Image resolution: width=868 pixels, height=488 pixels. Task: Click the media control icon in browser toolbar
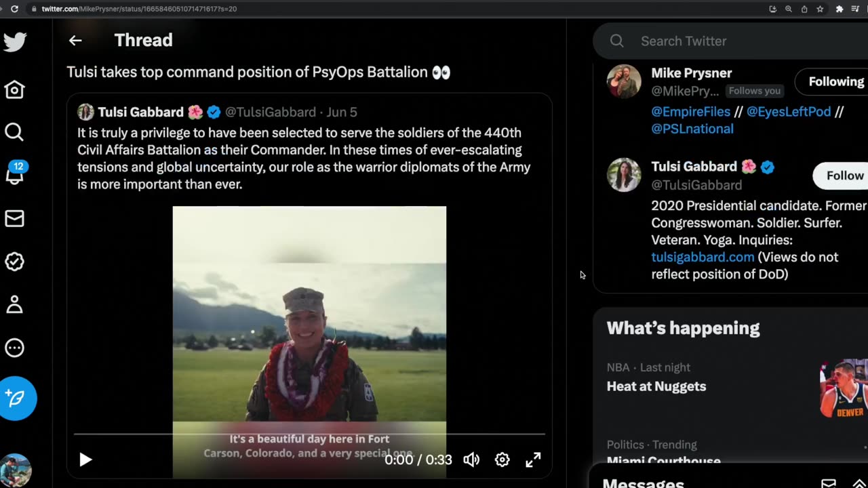coord(856,9)
